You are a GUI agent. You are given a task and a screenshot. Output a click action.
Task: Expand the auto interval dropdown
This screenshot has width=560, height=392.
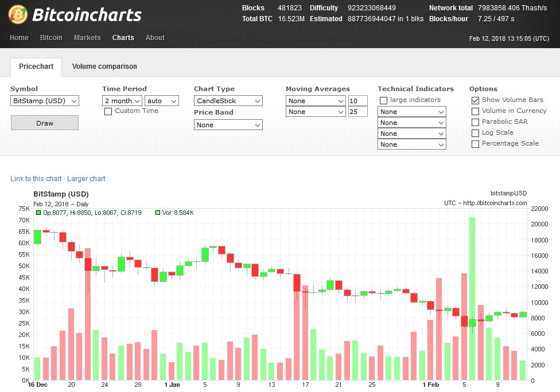(162, 101)
